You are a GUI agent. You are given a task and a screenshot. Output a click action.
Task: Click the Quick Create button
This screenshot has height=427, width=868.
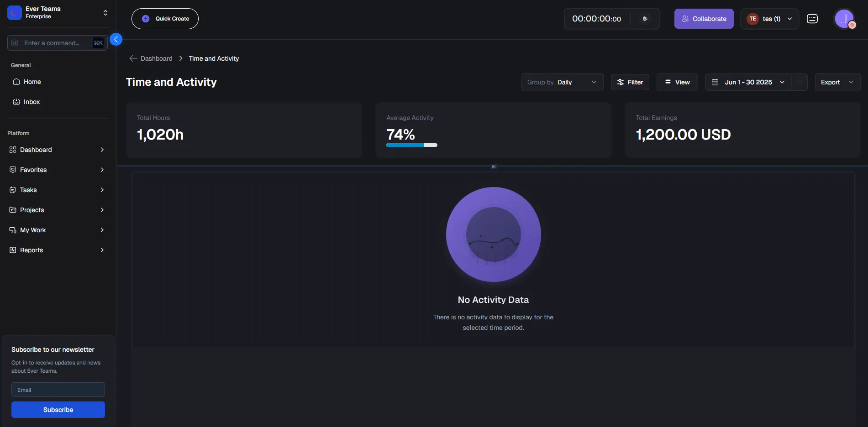coord(165,19)
